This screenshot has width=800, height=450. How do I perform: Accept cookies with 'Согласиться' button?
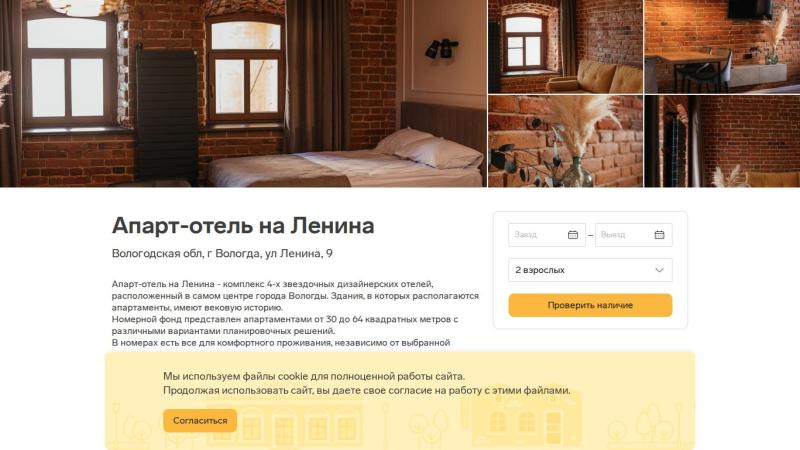200,420
